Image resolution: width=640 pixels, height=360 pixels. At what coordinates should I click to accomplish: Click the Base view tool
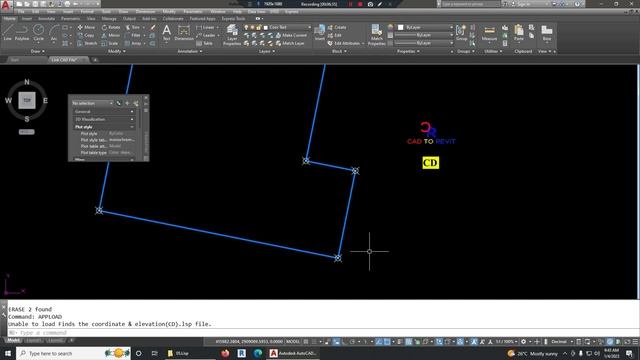(547, 32)
